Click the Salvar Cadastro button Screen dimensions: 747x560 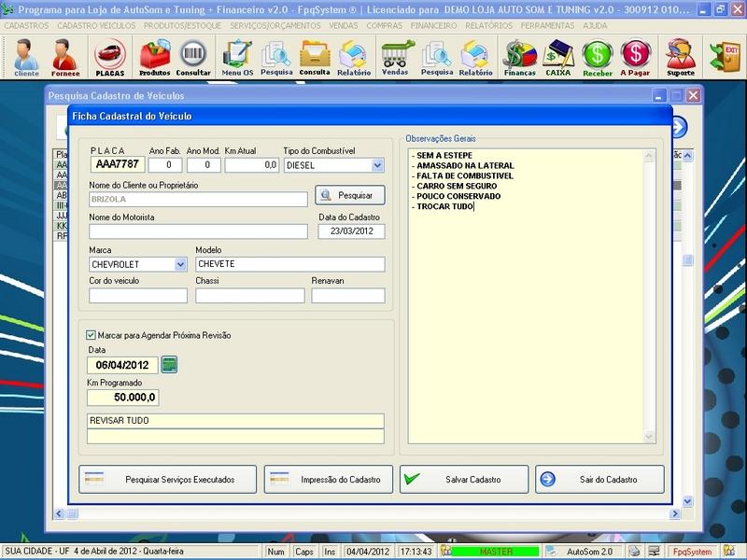(x=464, y=479)
